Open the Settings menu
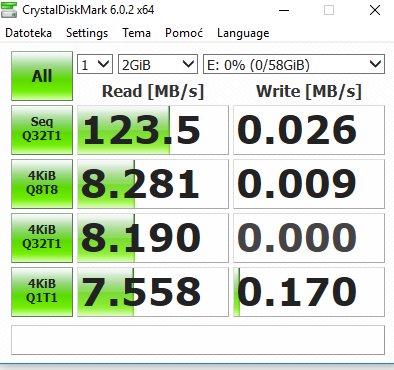Image resolution: width=394 pixels, height=370 pixels. pos(87,33)
